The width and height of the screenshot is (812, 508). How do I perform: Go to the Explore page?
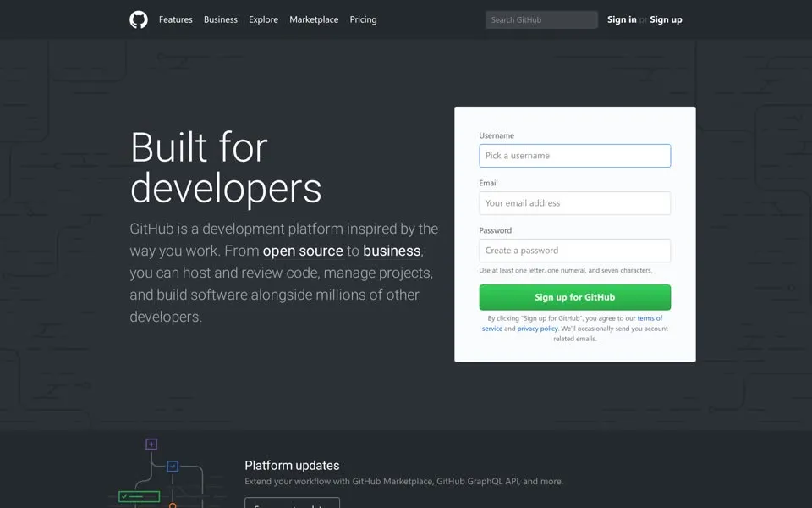point(263,19)
